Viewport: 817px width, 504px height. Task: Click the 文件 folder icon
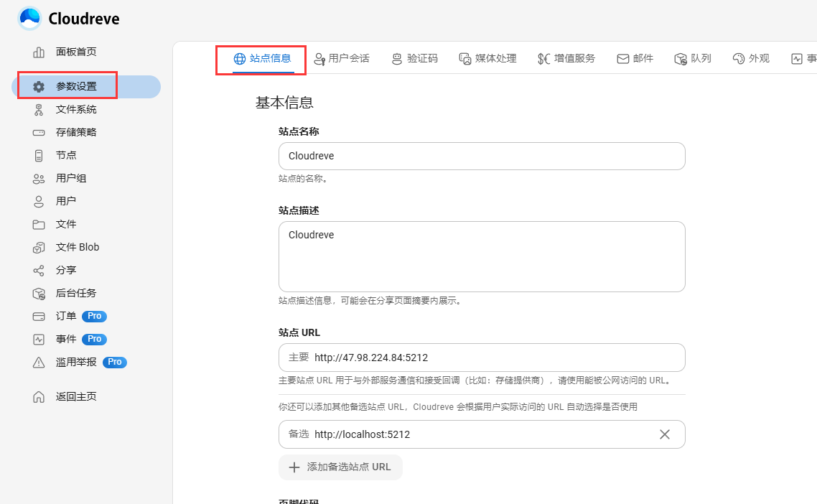pos(39,224)
